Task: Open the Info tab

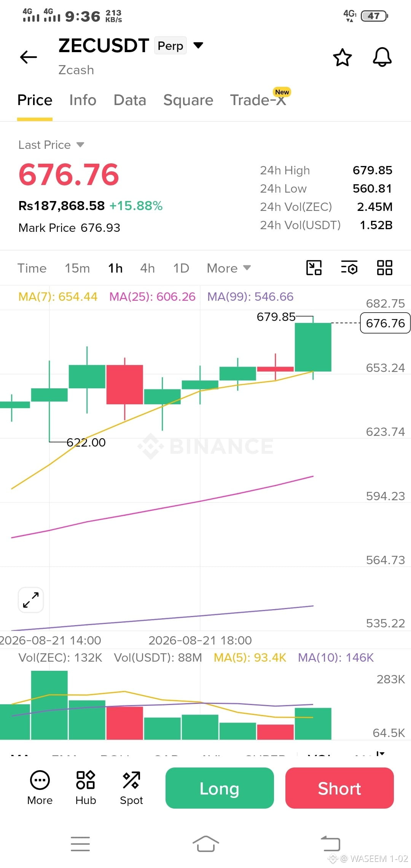Action: coord(83,100)
